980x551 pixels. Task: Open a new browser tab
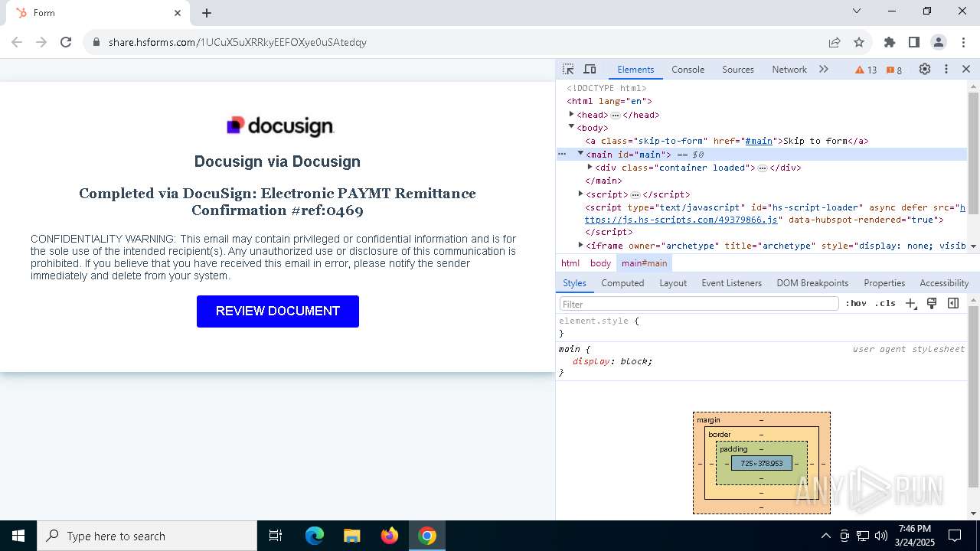click(x=207, y=13)
